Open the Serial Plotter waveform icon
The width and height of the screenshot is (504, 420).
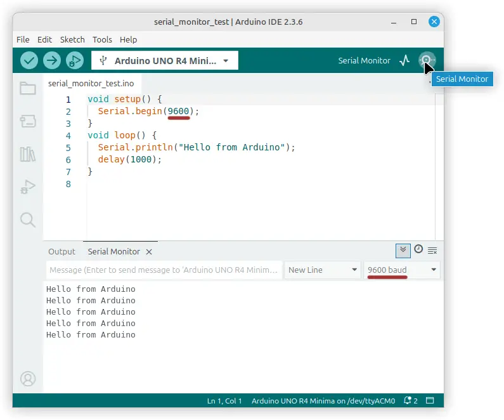(x=404, y=60)
